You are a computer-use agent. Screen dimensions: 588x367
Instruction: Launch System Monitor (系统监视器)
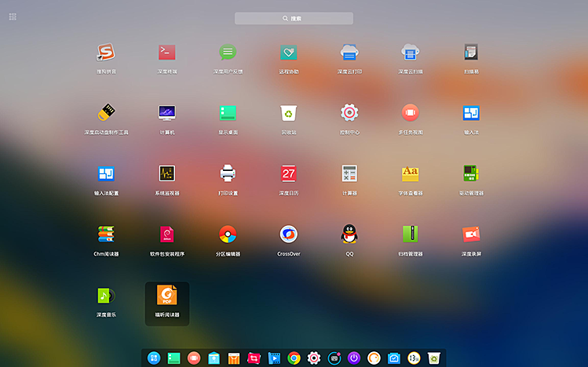pos(166,173)
